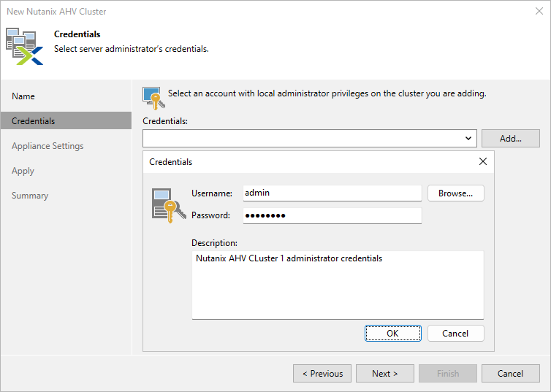Select the Credentials wizard step
The image size is (551, 392).
[33, 121]
